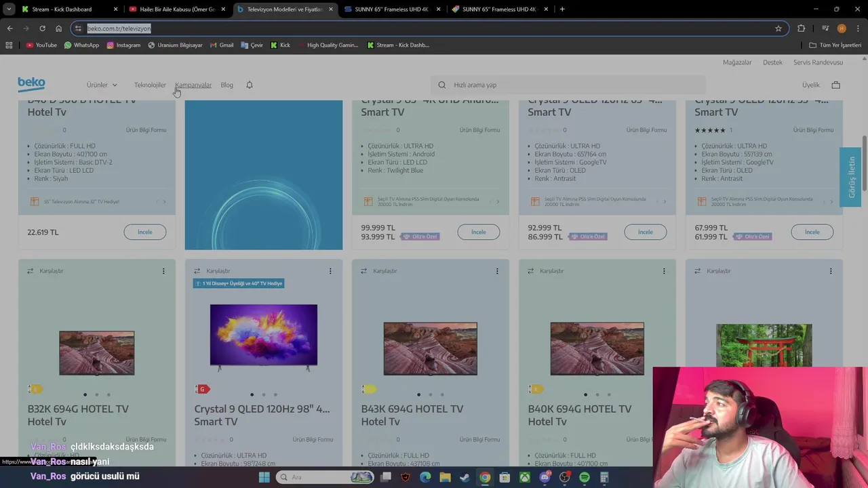The image size is (868, 488).
Task: Open the shopping cart icon
Action: coord(835,85)
